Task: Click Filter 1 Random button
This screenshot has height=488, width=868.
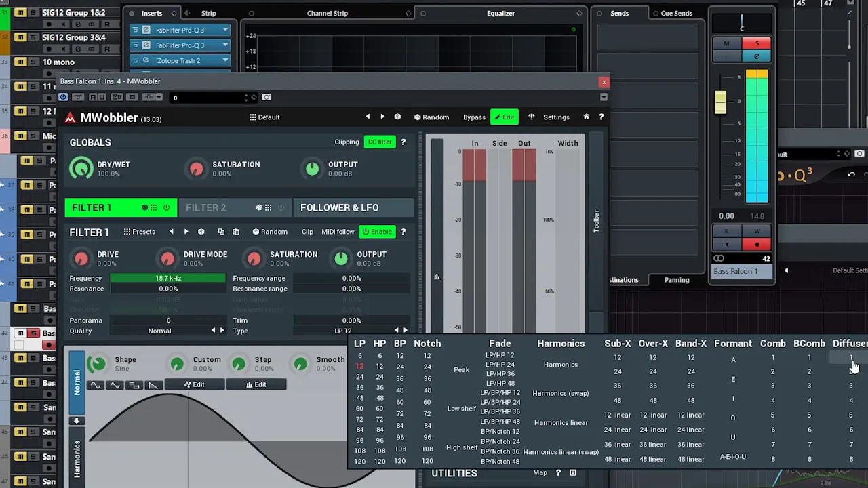Action: pyautogui.click(x=270, y=232)
